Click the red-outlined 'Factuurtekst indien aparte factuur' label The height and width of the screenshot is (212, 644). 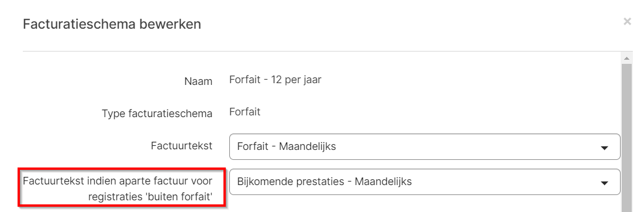point(122,188)
